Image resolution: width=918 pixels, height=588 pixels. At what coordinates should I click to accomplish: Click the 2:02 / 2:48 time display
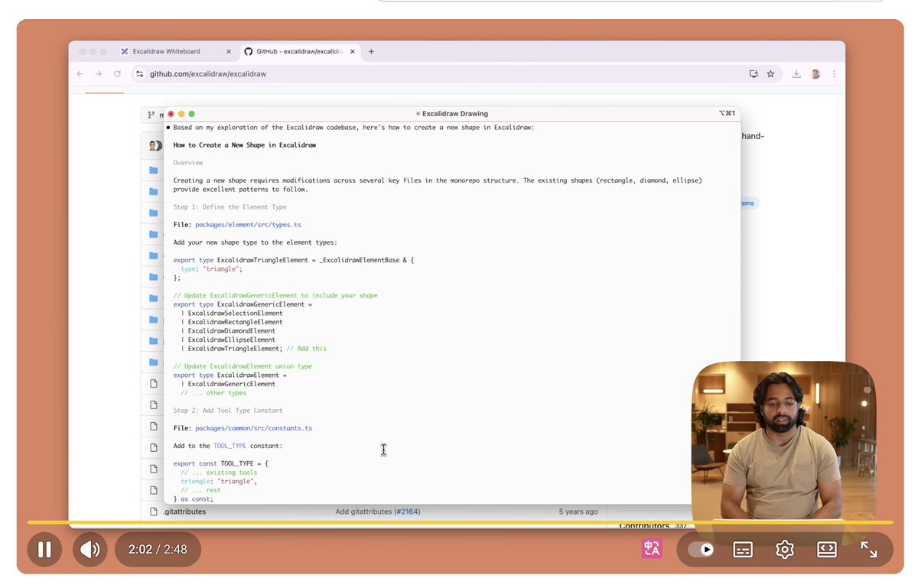coord(158,549)
